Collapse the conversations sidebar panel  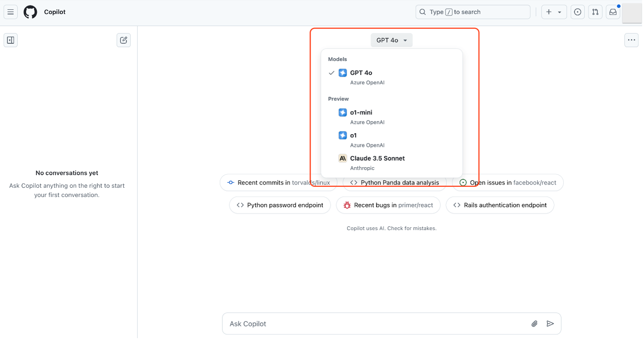click(x=11, y=40)
